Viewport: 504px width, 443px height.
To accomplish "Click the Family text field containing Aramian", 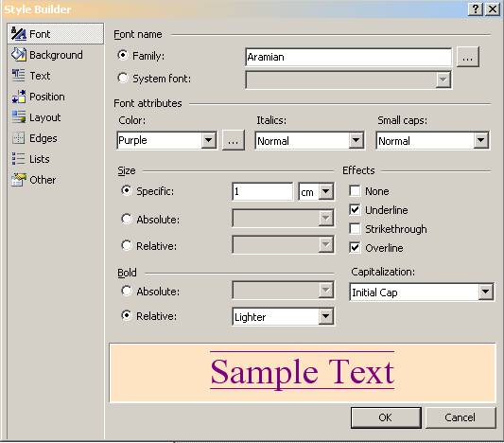I will (x=348, y=57).
